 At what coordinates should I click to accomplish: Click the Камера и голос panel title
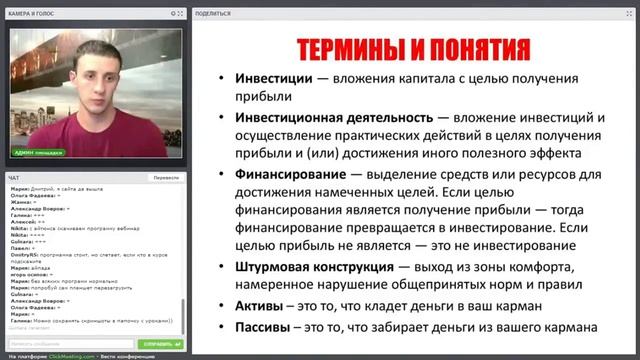(x=31, y=13)
